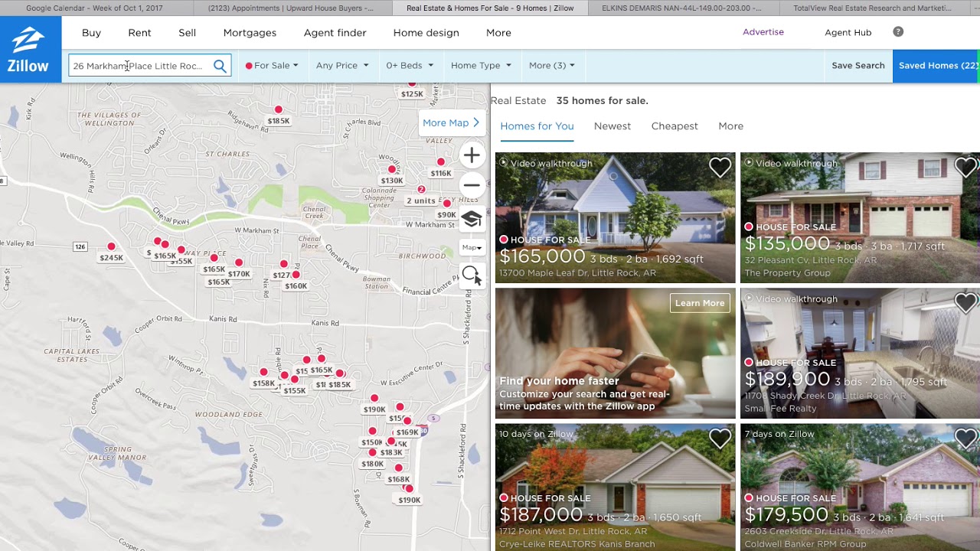Screen dimensions: 980x551
Task: Click the $158K map marker
Action: [263, 372]
